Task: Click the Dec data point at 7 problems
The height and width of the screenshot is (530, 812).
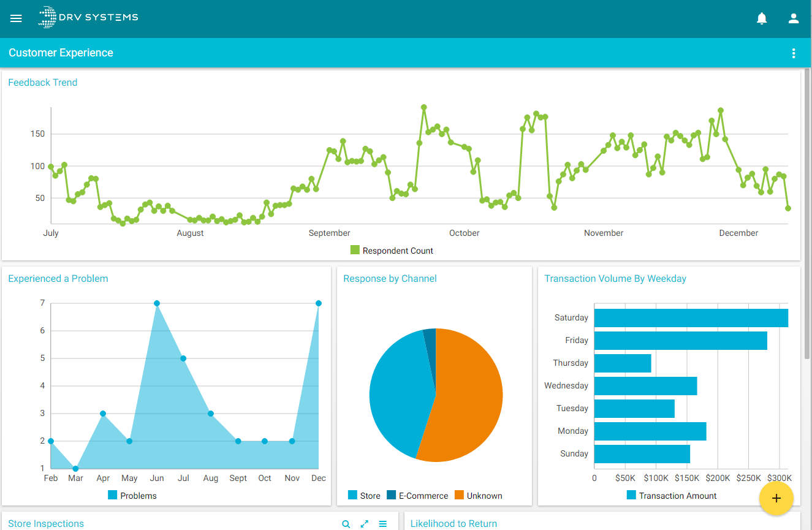Action: tap(319, 303)
